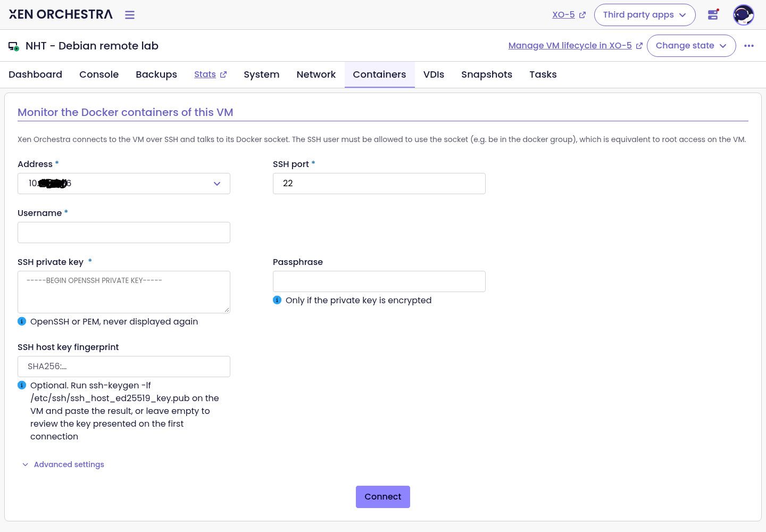Click the Connect button

click(x=383, y=497)
